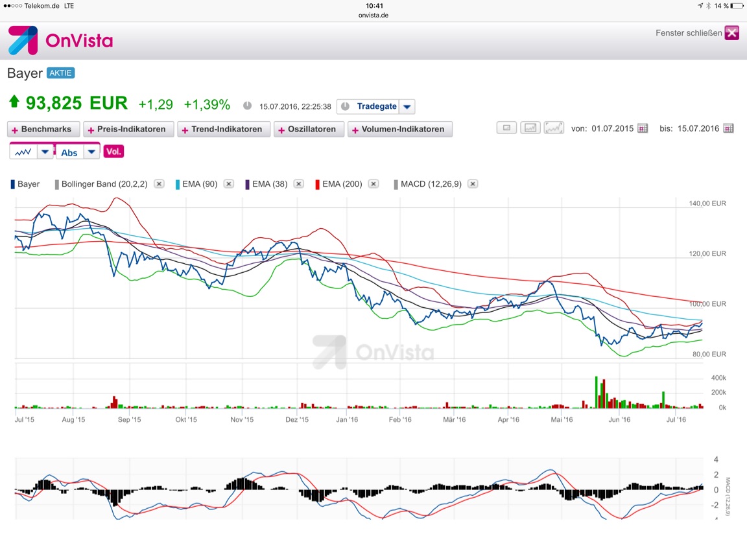Image resolution: width=747 pixels, height=560 pixels.
Task: Select the small chart size icon
Action: coord(506,128)
